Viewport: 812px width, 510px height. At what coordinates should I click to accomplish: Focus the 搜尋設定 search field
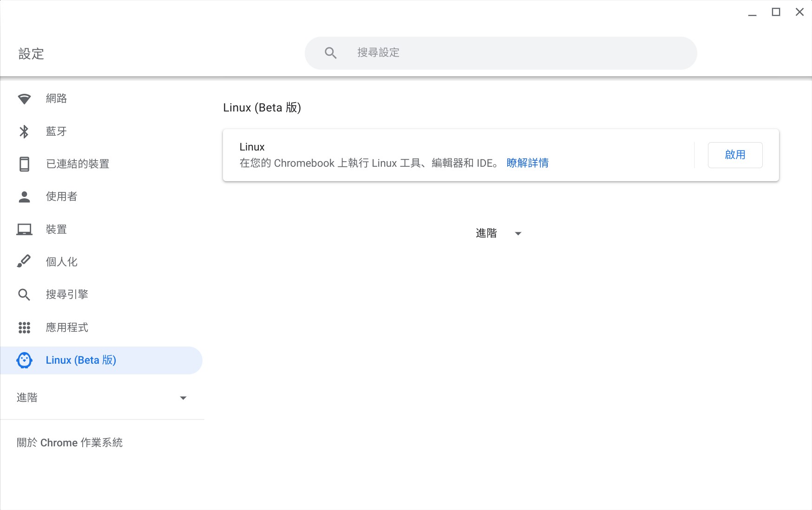point(511,53)
